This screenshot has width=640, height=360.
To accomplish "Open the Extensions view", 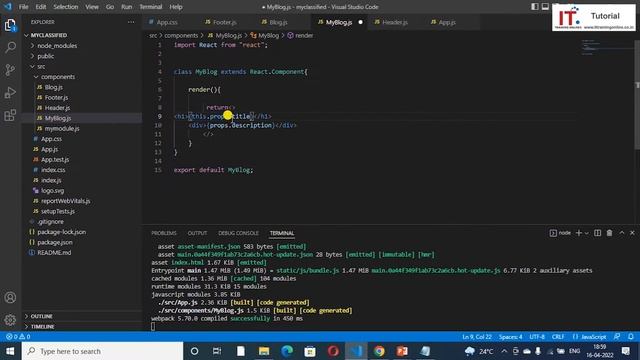I will tap(10, 115).
